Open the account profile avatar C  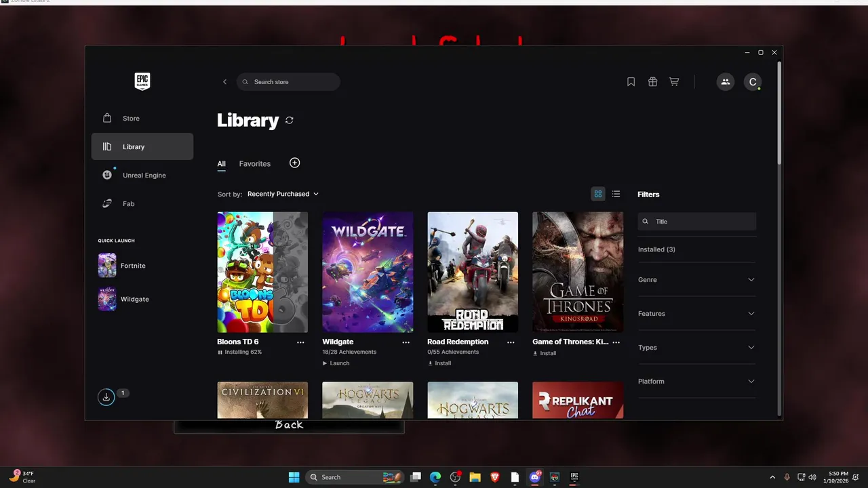click(752, 82)
